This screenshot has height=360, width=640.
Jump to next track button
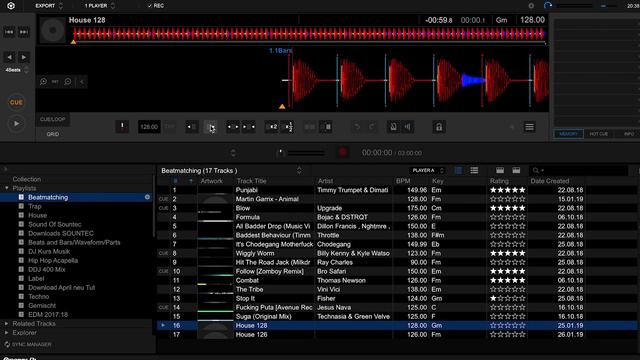click(x=24, y=32)
